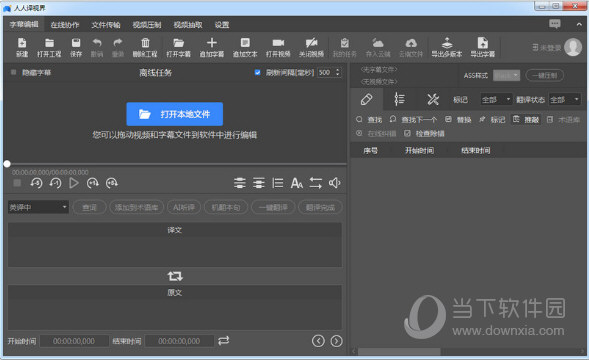Click the user avatar icon
Viewport: 589px width, 360px height.
click(573, 47)
